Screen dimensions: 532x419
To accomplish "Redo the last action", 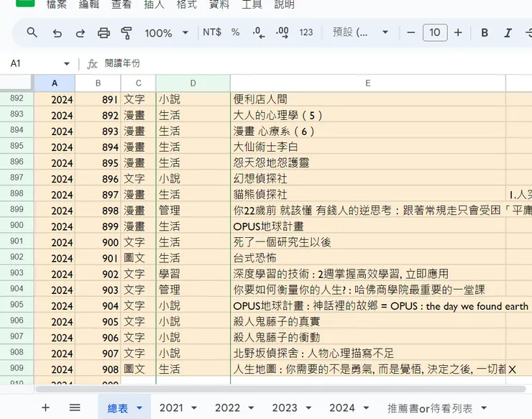I will [81, 33].
